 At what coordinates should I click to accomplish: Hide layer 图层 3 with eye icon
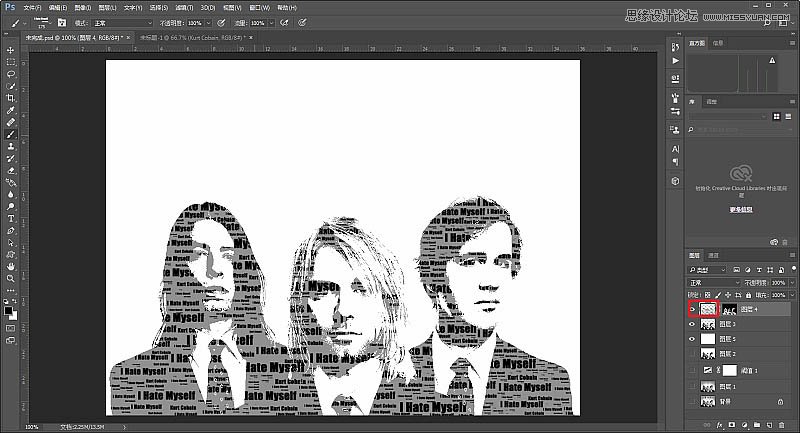692,325
